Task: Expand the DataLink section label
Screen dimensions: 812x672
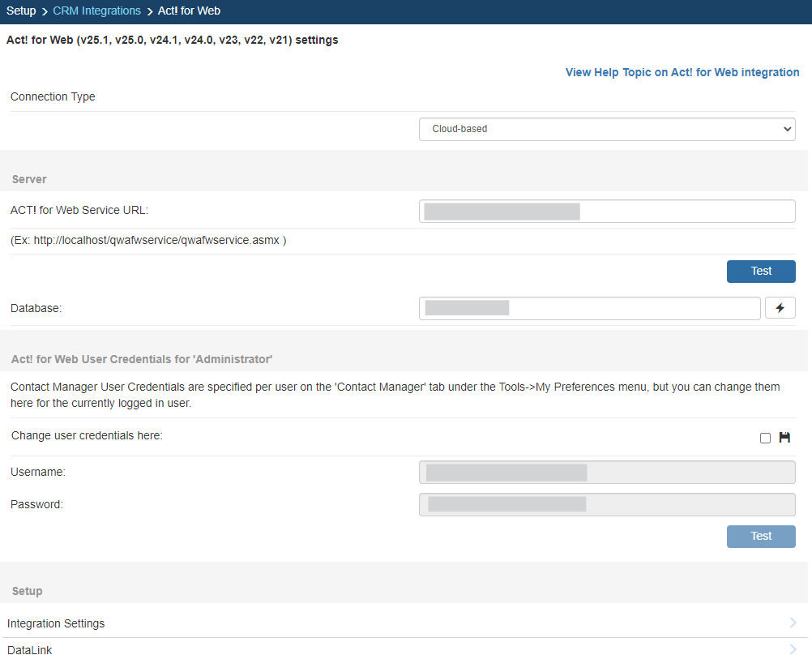Action: pyautogui.click(x=30, y=650)
